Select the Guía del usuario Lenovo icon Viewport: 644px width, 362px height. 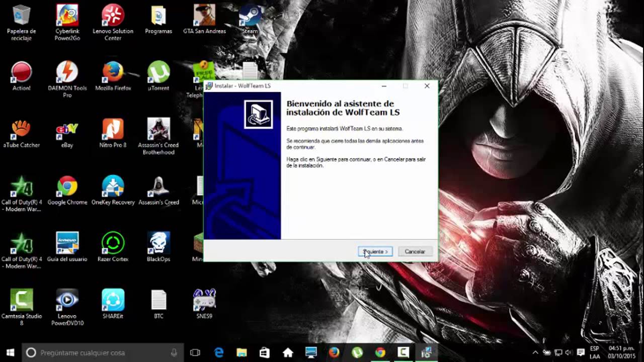(x=67, y=247)
